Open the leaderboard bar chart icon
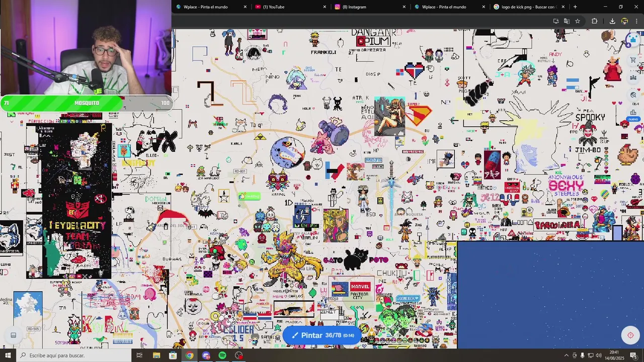The image size is (644, 362). pyautogui.click(x=633, y=112)
